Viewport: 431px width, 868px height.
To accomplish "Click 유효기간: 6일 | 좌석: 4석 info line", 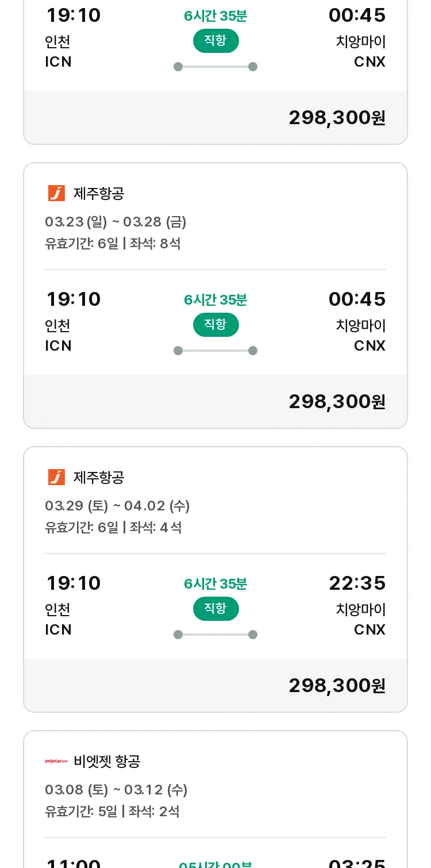I will click(x=113, y=528).
